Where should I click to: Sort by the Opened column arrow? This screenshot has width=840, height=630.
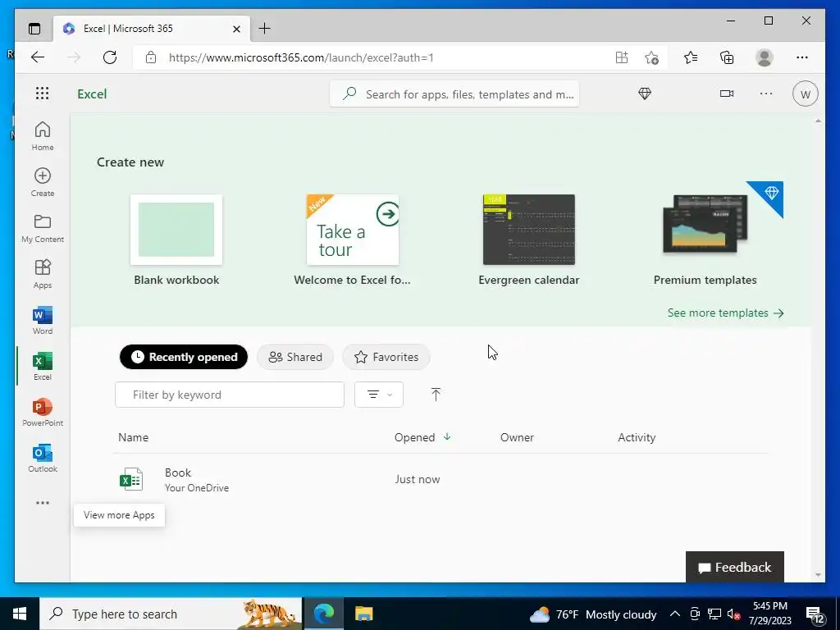click(447, 437)
